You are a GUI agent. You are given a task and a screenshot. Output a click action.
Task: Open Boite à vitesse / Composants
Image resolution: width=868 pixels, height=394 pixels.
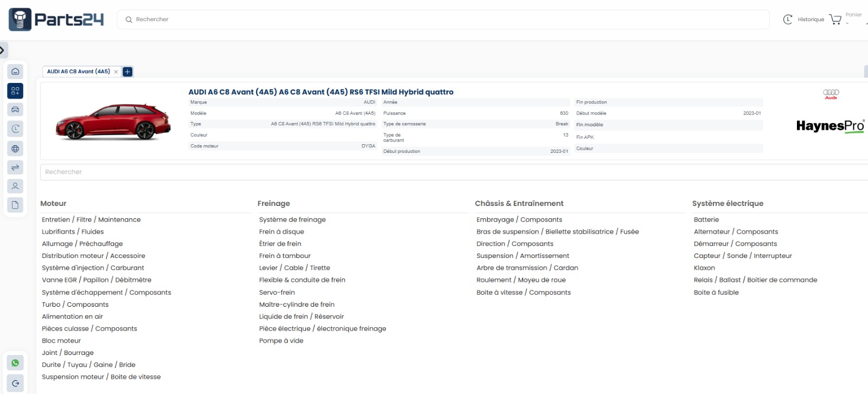pos(524,292)
